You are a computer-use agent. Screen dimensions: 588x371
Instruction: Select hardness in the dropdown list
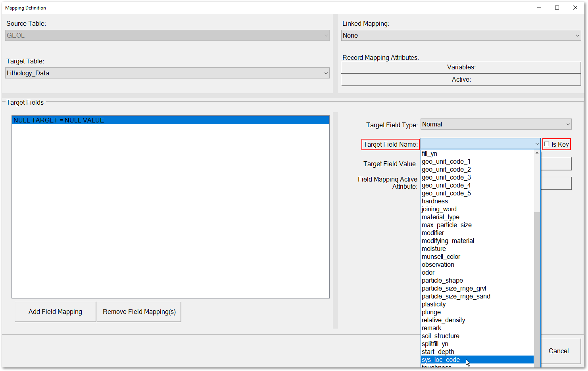[x=477, y=201]
